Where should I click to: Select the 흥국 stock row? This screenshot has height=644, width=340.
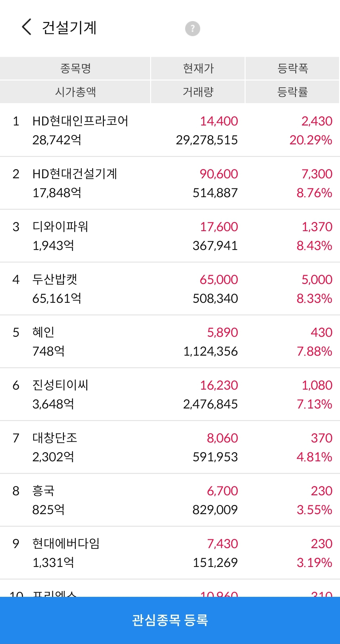click(x=170, y=500)
